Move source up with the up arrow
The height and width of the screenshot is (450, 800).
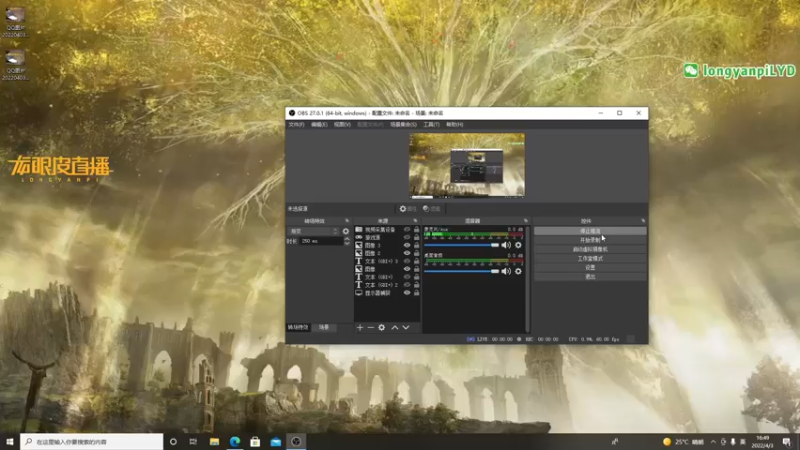[x=394, y=328]
